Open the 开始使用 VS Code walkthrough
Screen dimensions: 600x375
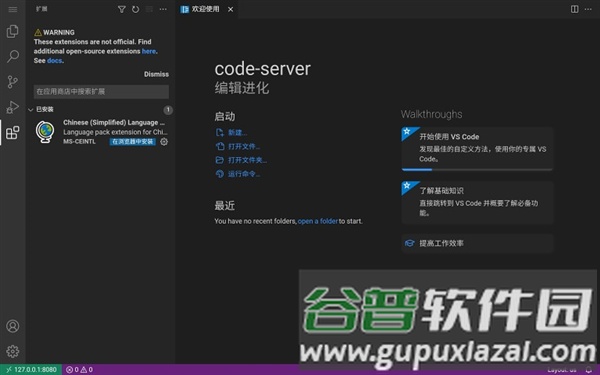pyautogui.click(x=477, y=149)
